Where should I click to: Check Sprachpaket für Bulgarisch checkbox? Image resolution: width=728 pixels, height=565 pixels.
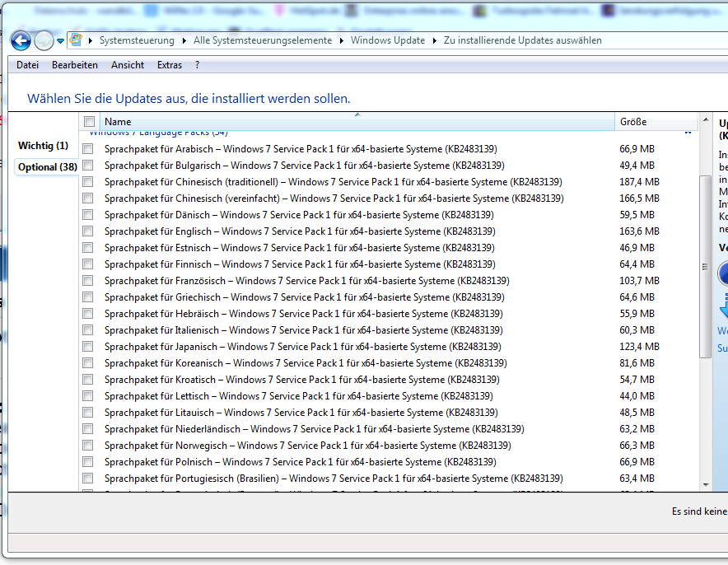point(88,166)
